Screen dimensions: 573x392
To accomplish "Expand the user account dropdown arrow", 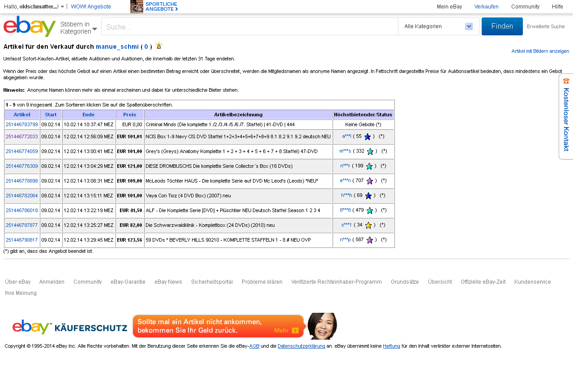I will point(62,7).
